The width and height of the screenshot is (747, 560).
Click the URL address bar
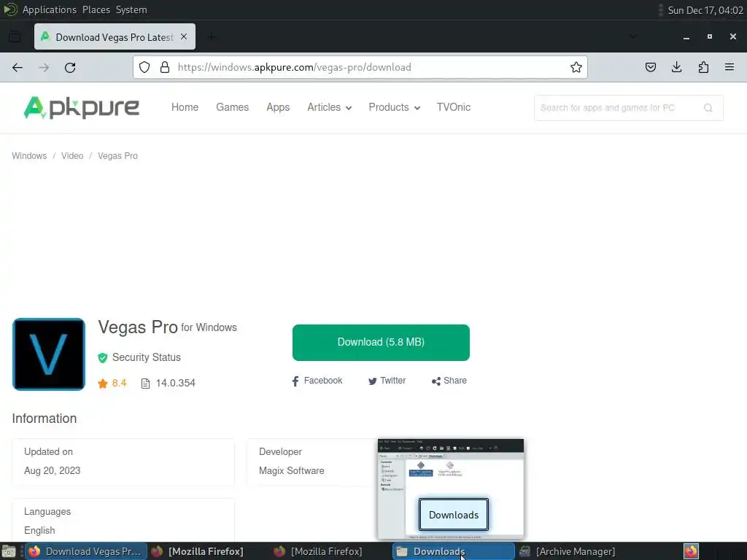click(360, 67)
